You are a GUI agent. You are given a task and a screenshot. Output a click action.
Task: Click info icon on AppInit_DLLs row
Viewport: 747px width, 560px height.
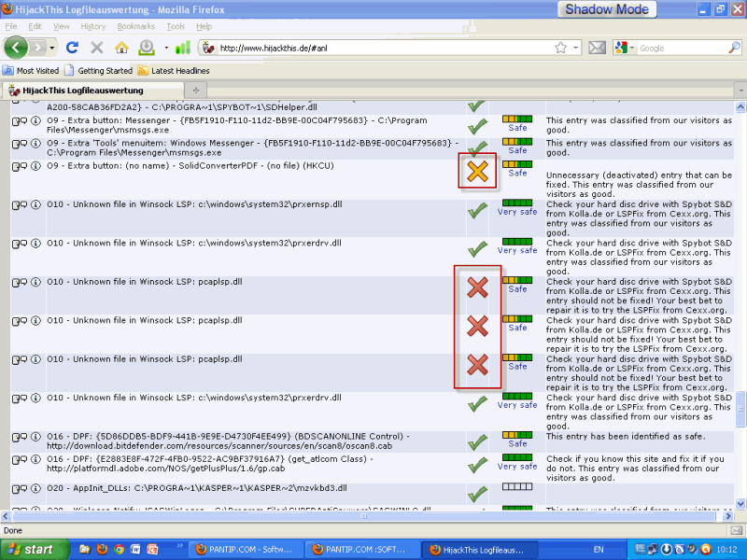pyautogui.click(x=35, y=488)
